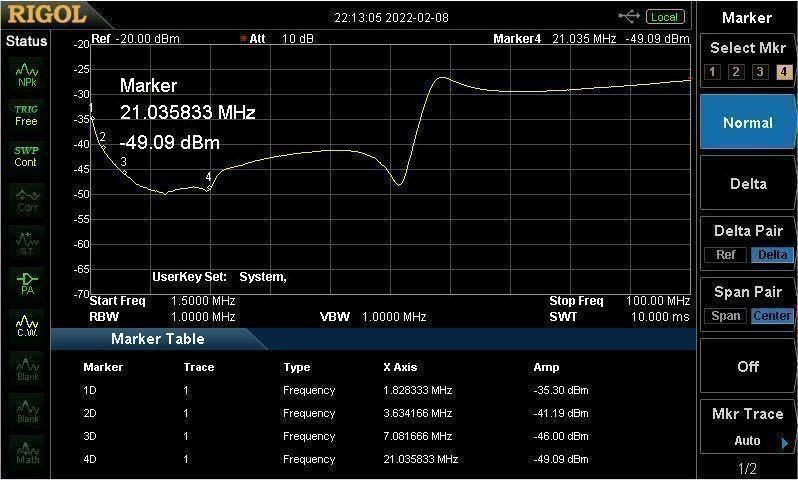Set Delta Pair to Ref
This screenshot has width=798, height=480.
click(725, 255)
